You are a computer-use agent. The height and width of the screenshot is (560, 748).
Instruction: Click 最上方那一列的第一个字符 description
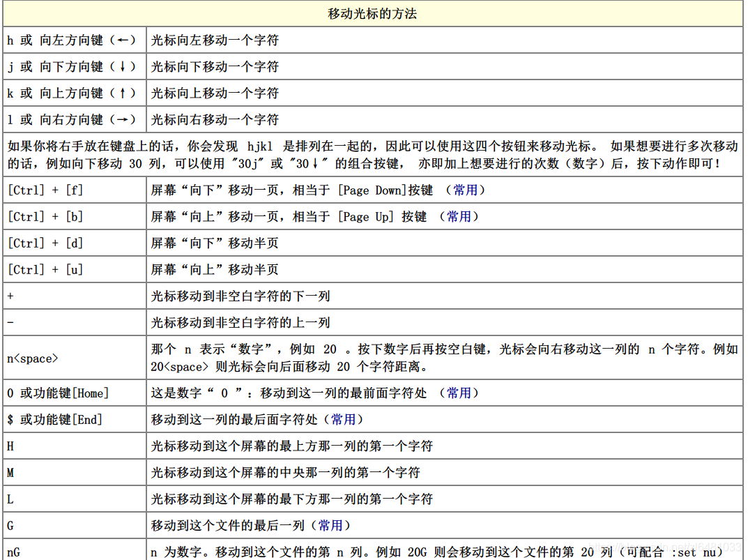click(292, 446)
